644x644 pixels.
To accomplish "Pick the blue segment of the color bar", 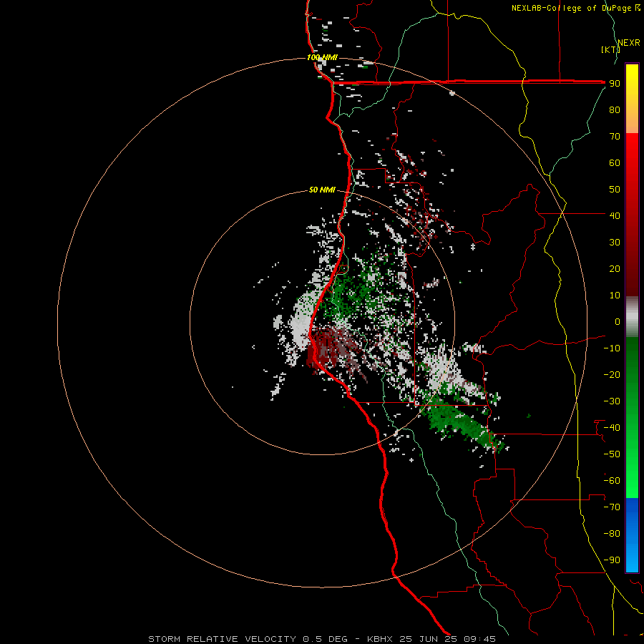I will (632, 535).
